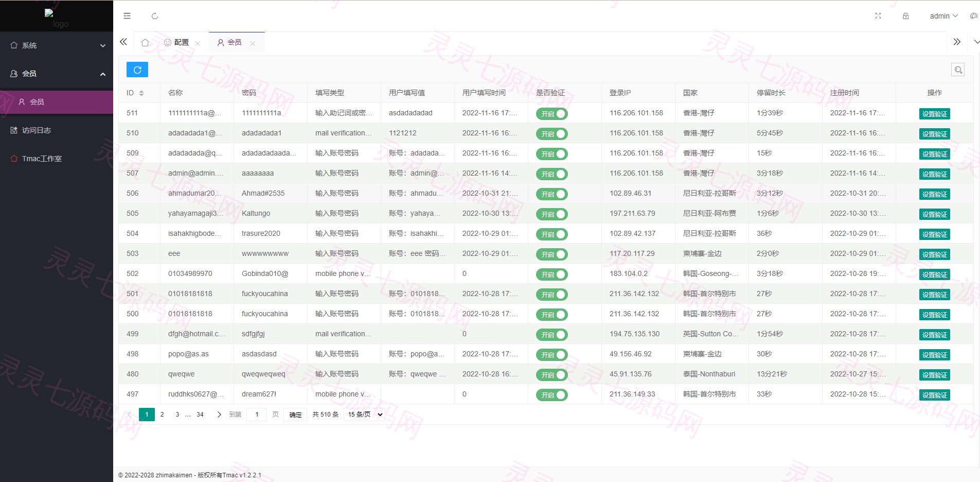
Task: Go to page 3
Action: click(177, 415)
